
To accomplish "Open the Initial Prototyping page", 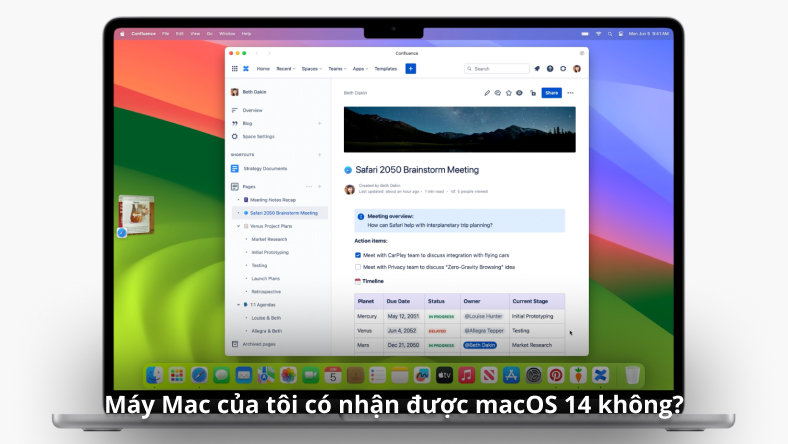I will click(270, 252).
